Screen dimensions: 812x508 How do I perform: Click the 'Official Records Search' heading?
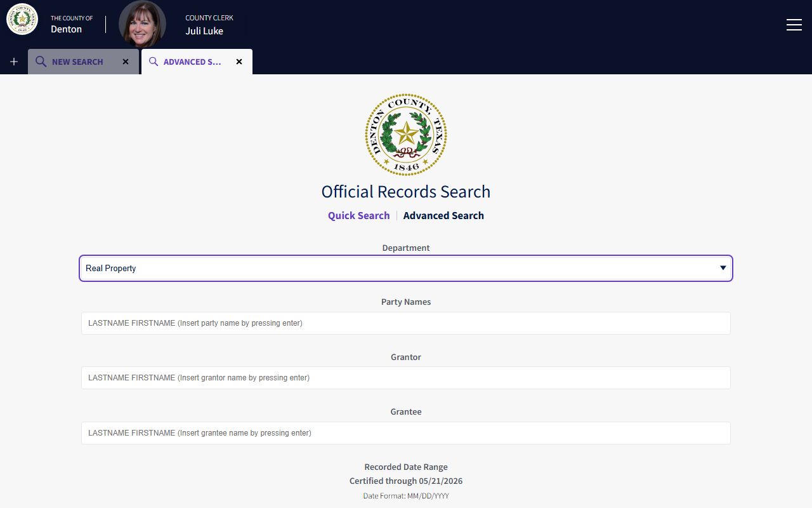[406, 192]
